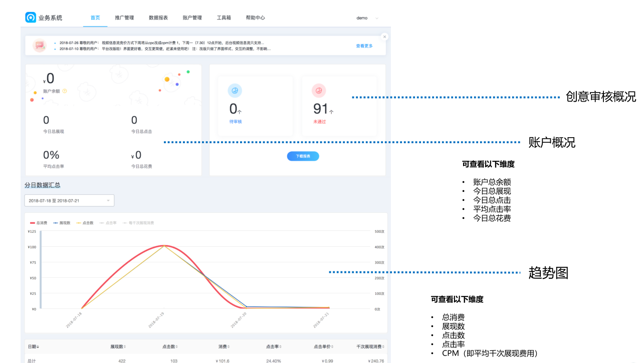Enable 点击率 series in chart legend
The height and width of the screenshot is (363, 644).
click(x=108, y=223)
